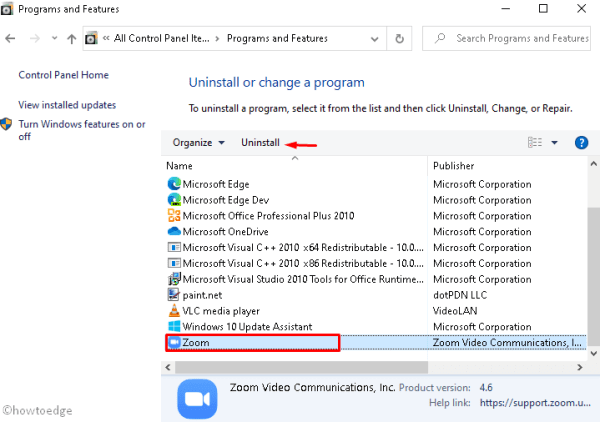Screen dimensions: 600x422
Task: Go up one folder level
Action: click(72, 39)
